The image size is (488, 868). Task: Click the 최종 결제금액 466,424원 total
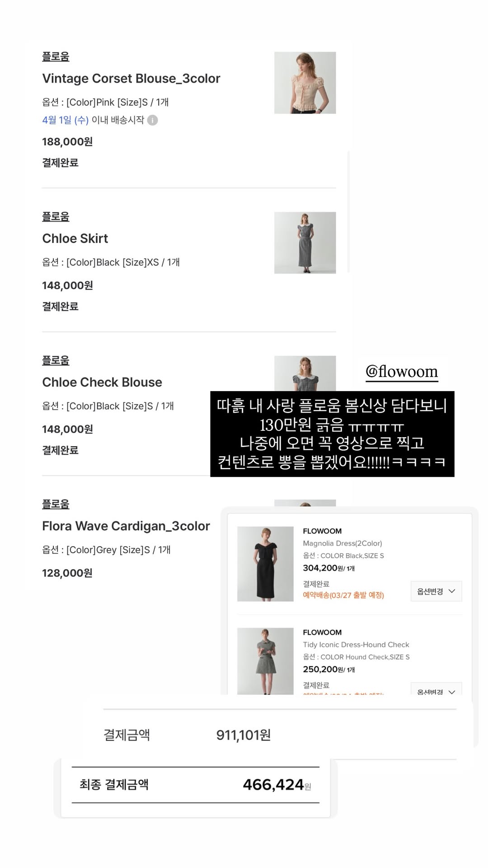(x=195, y=785)
